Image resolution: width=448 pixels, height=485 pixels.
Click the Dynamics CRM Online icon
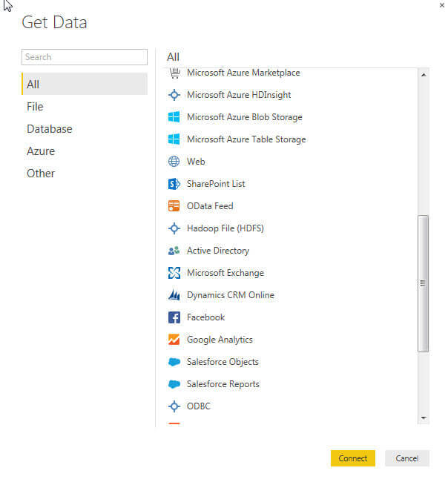[x=174, y=295]
